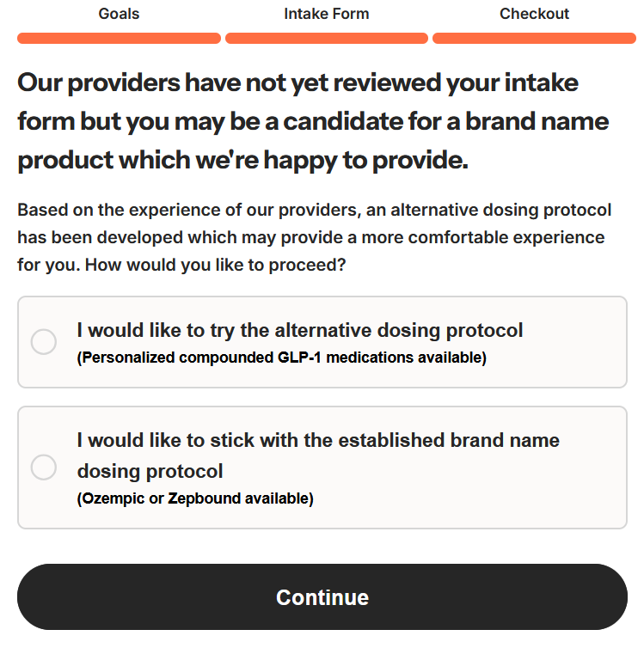Switch to the Checkout step label

(534, 14)
